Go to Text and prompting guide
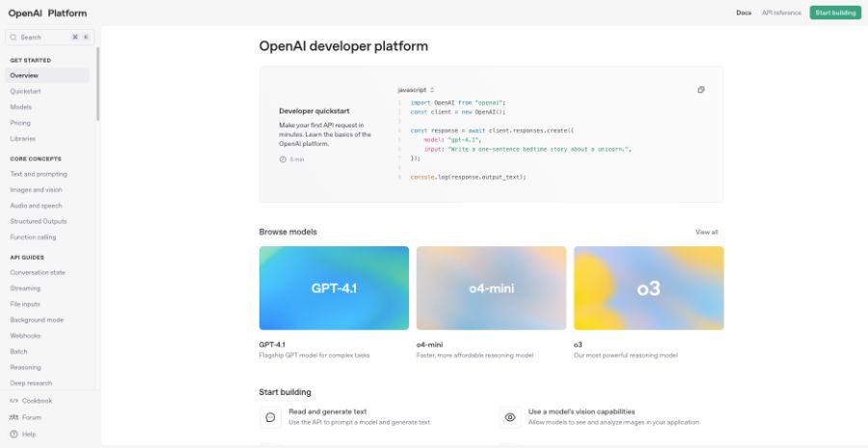The height and width of the screenshot is (448, 868). pos(39,174)
